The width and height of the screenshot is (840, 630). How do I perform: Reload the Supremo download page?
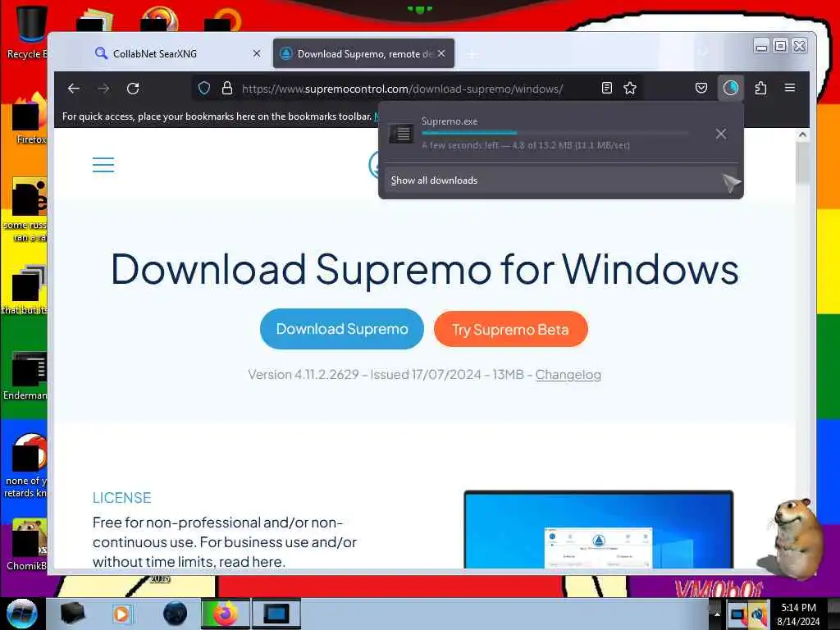133,89
